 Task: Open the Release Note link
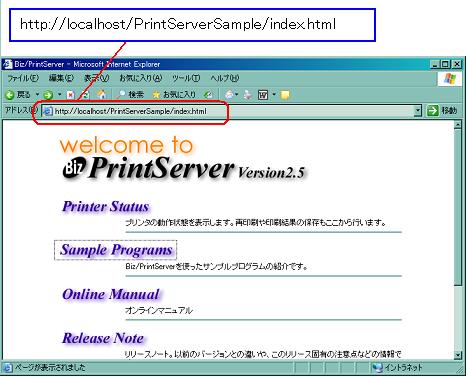click(x=103, y=338)
